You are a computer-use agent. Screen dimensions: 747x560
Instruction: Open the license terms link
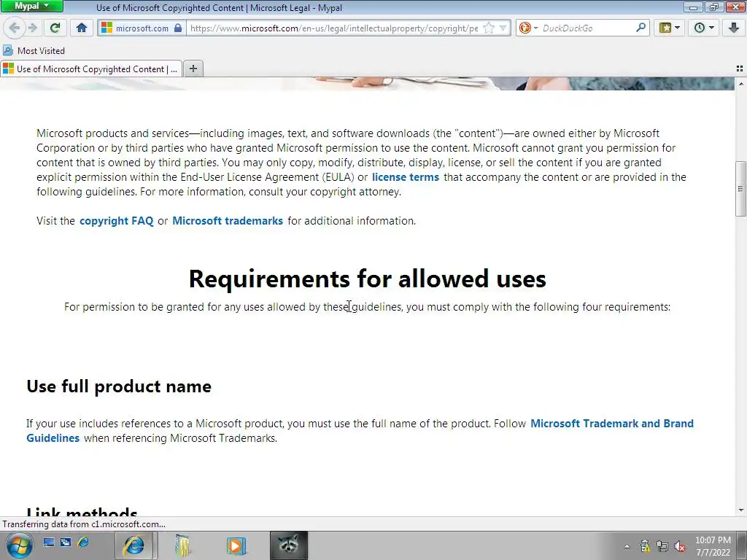pyautogui.click(x=406, y=177)
